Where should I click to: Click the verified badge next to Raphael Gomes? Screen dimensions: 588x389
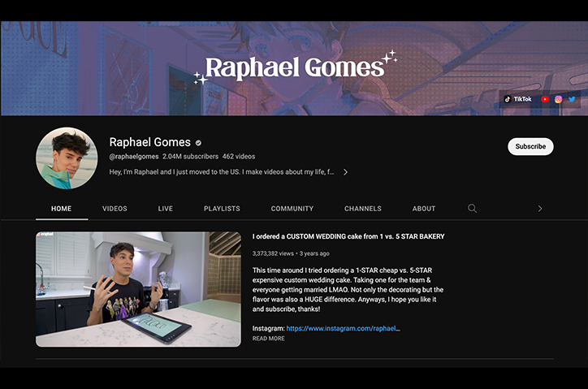click(x=198, y=143)
